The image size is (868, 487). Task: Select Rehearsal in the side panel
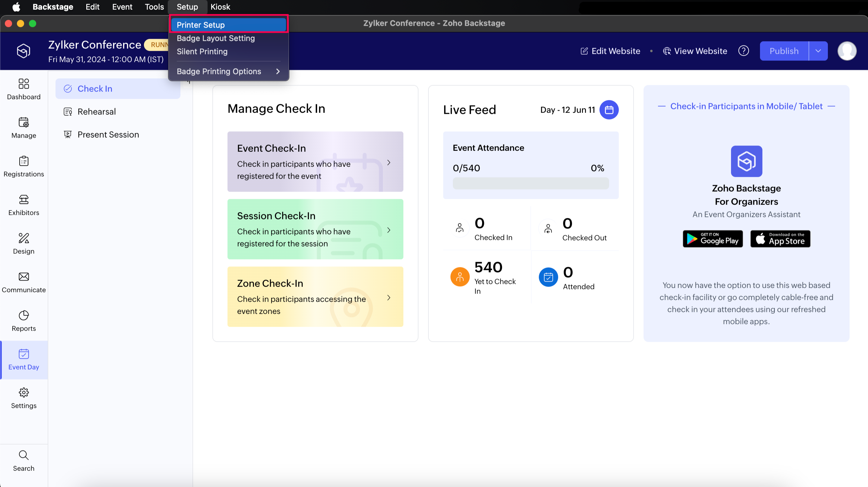click(97, 112)
